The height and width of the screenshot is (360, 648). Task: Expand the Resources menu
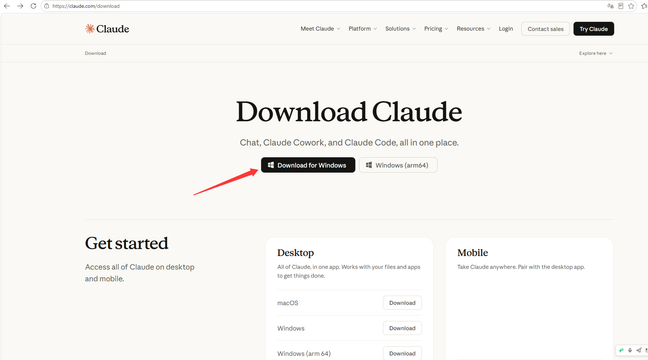coord(473,29)
